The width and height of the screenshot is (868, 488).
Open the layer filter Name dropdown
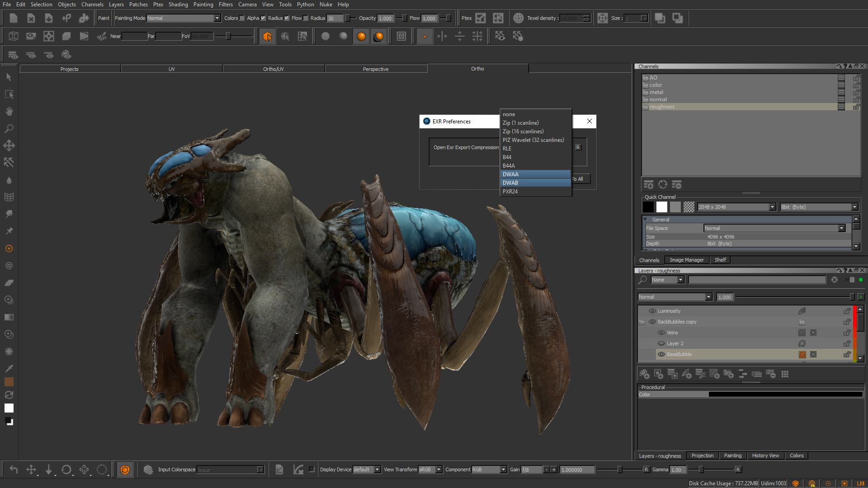667,280
